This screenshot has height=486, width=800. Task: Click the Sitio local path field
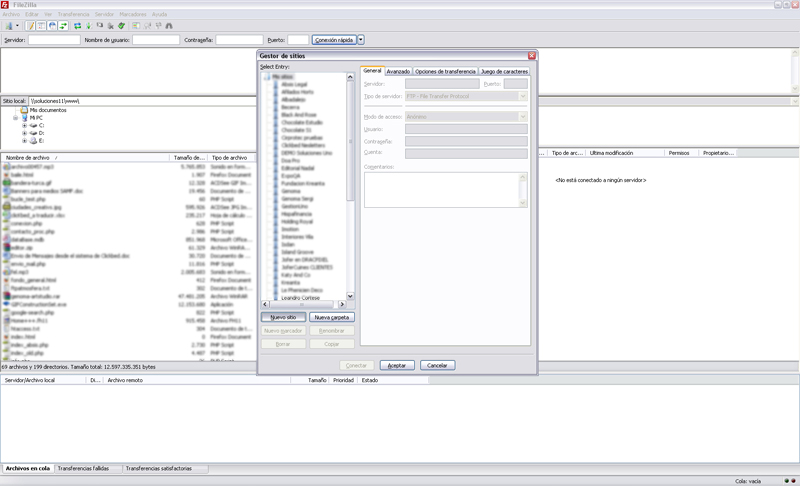142,101
